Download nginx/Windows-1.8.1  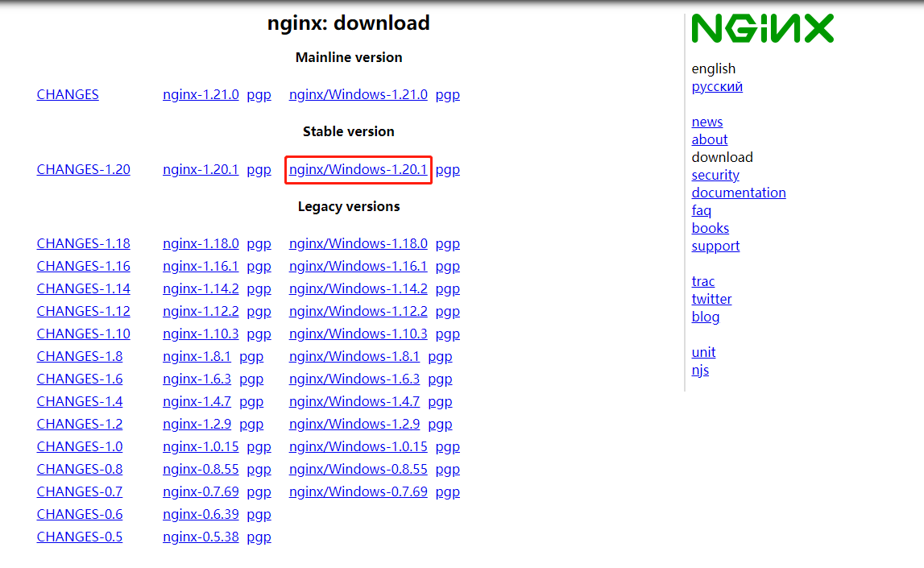354,356
